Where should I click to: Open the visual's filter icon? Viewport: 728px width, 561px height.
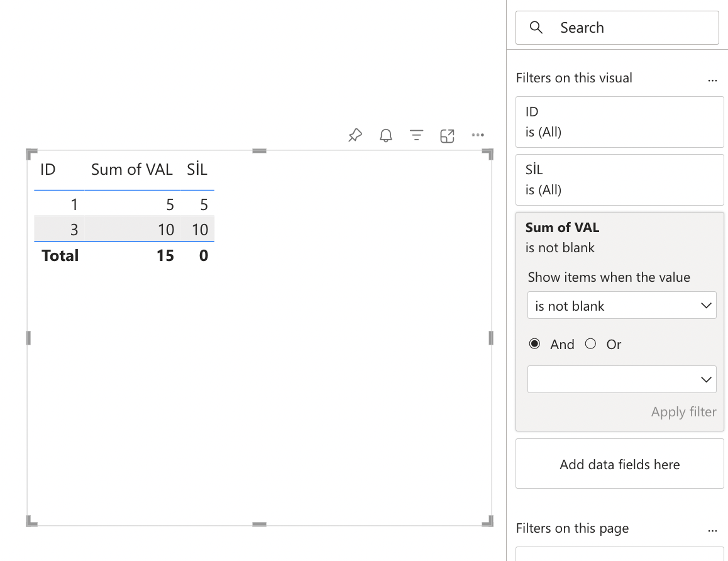tap(416, 135)
